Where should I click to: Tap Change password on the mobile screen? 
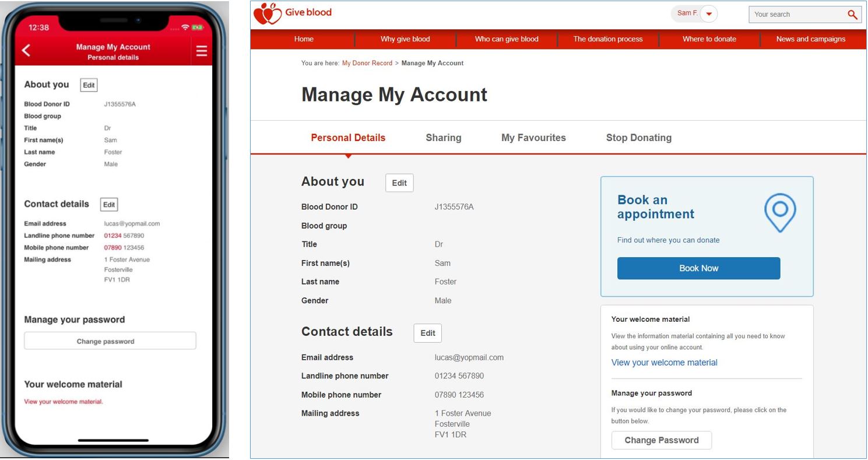pos(110,341)
